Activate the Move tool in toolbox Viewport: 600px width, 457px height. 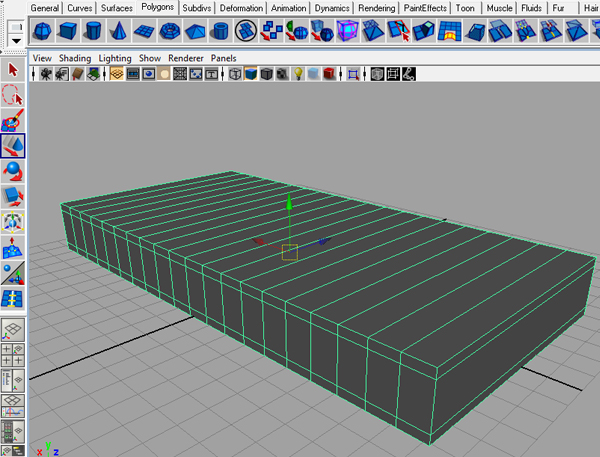coord(14,147)
